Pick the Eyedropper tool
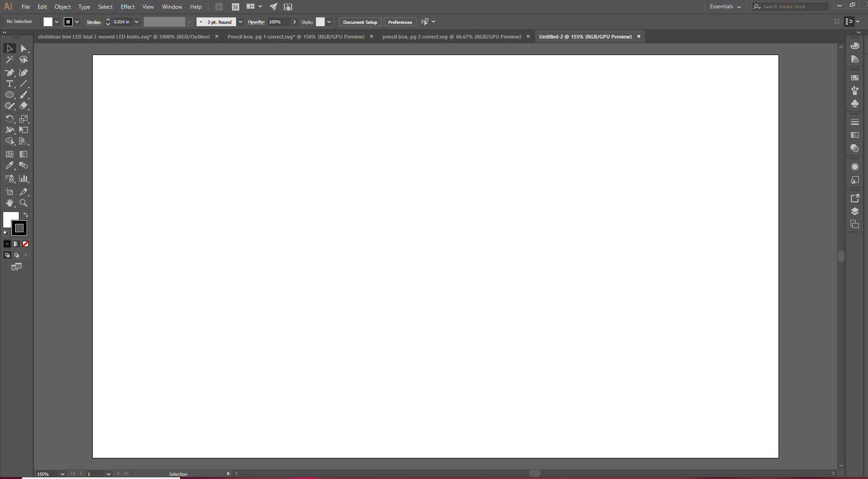 [x=9, y=166]
